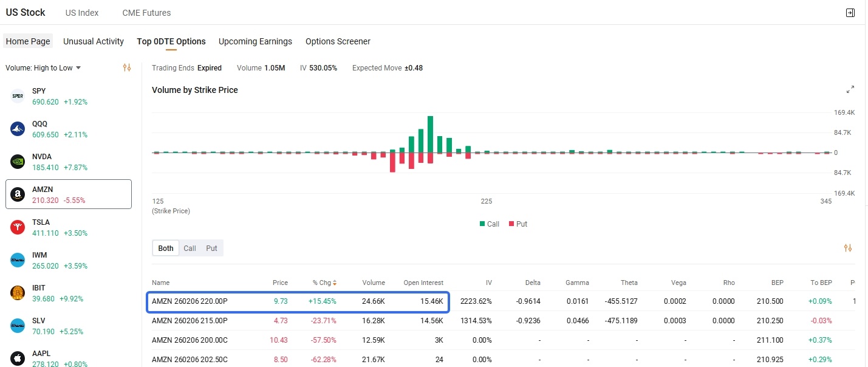Image resolution: width=868 pixels, height=367 pixels.
Task: Click the IV 530.05% stat
Action: pos(318,67)
